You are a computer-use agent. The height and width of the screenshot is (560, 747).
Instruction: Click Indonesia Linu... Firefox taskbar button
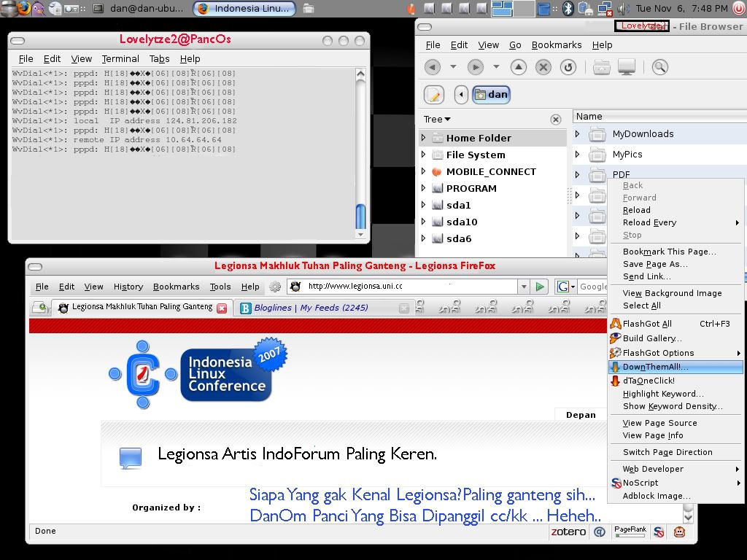[x=244, y=8]
